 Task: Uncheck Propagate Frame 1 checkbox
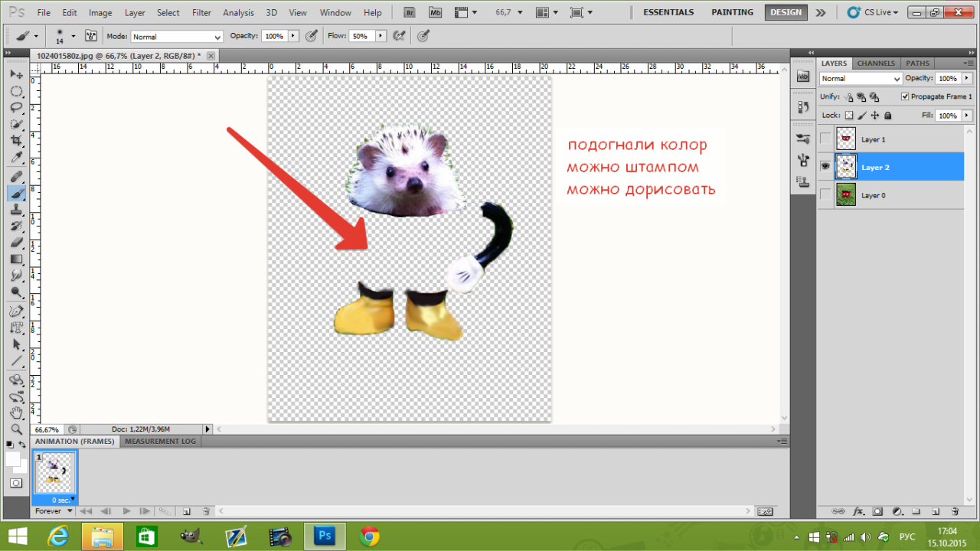pyautogui.click(x=905, y=97)
